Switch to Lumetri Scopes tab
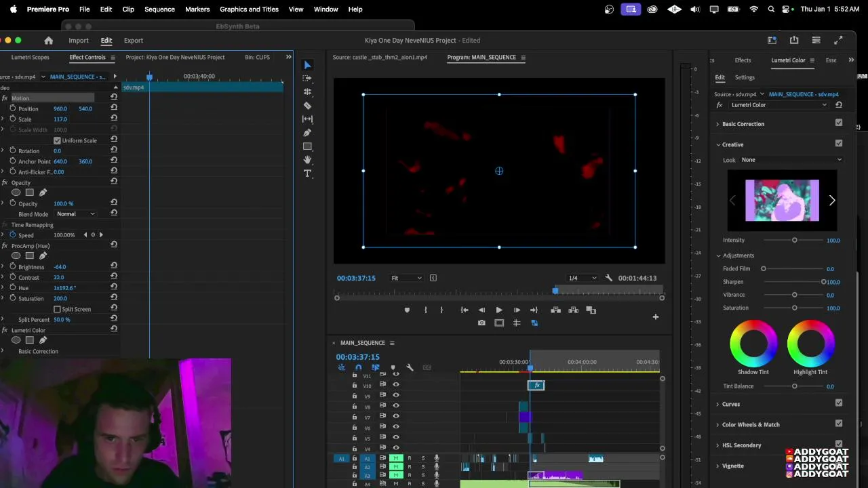 point(31,58)
